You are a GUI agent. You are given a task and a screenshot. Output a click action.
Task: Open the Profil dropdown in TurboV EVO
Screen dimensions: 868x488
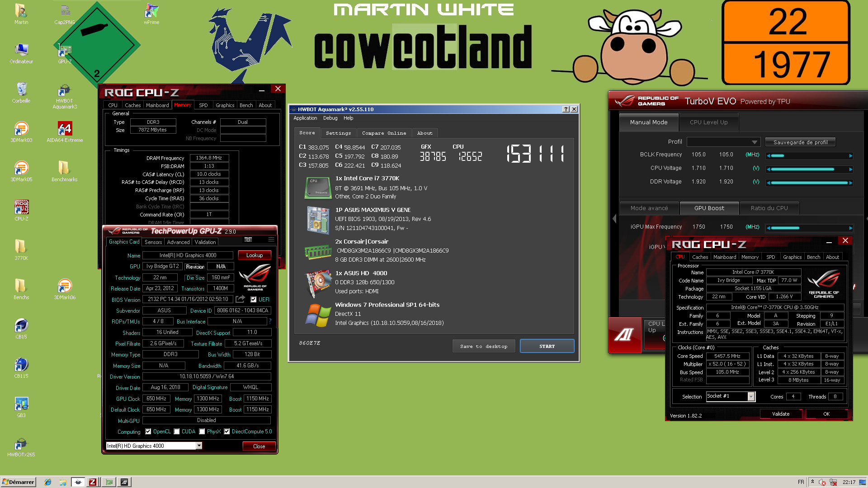pos(723,142)
